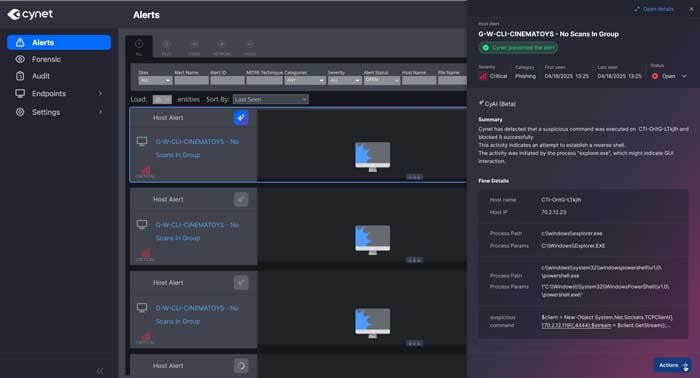Select the FILES alerts tab

(x=167, y=47)
